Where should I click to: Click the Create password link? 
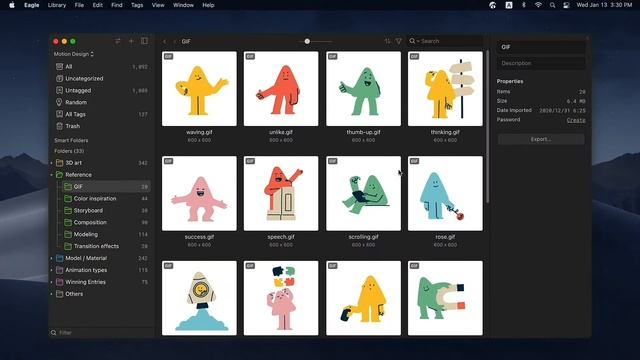click(x=576, y=120)
